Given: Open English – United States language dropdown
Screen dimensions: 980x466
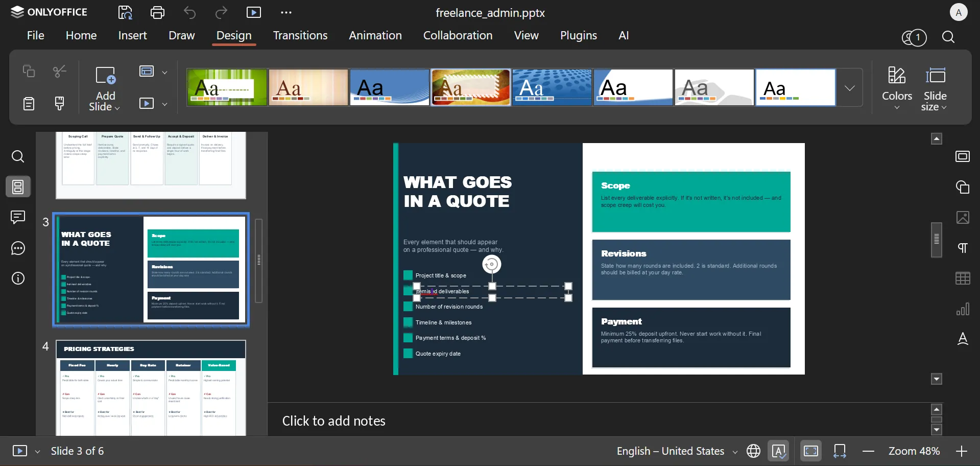Looking at the screenshot, I should (x=677, y=451).
